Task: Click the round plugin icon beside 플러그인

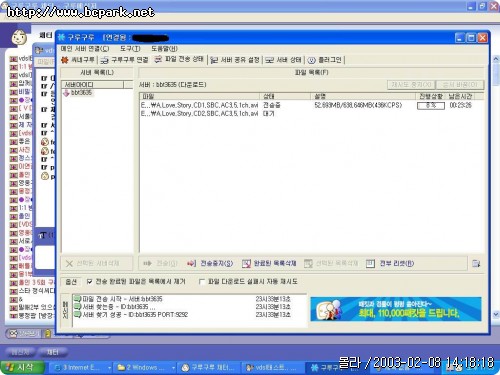Action: coord(311,60)
